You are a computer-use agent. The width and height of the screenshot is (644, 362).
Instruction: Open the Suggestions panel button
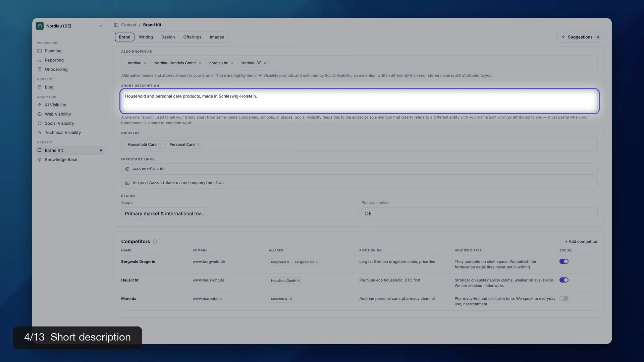pos(581,37)
